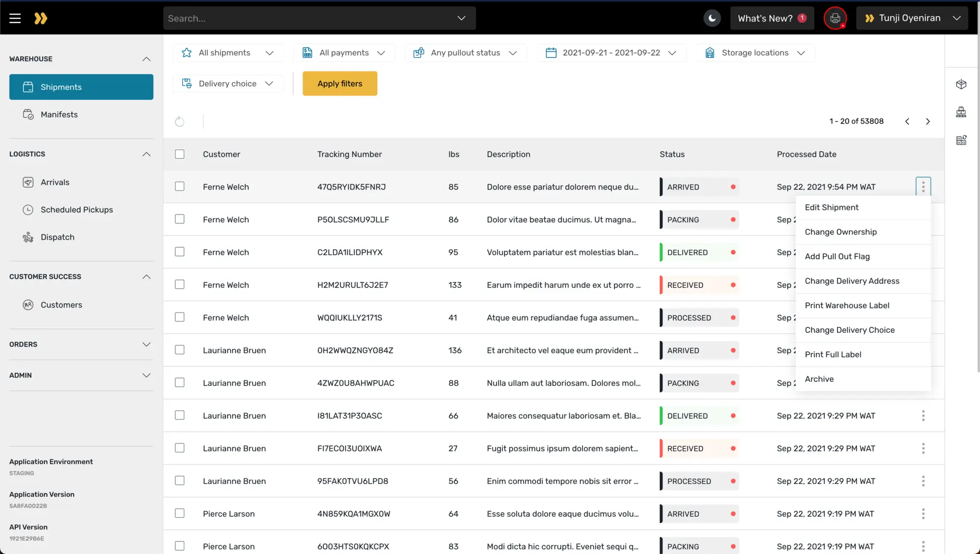Check the row for tracking P5OLSCSMU9JLLF
980x554 pixels.
point(180,219)
